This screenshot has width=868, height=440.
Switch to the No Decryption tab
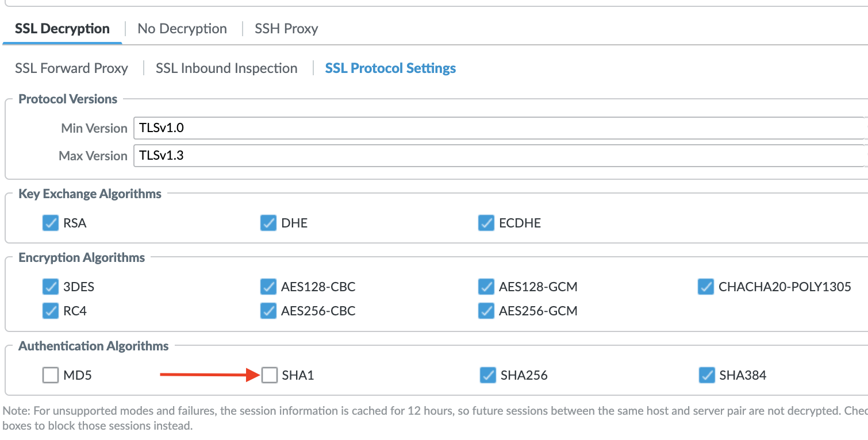(182, 28)
